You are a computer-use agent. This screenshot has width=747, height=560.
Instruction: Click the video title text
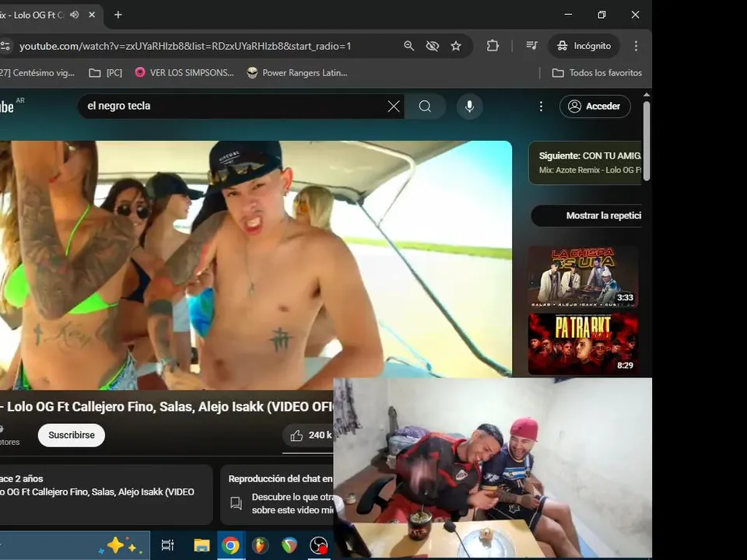point(167,407)
